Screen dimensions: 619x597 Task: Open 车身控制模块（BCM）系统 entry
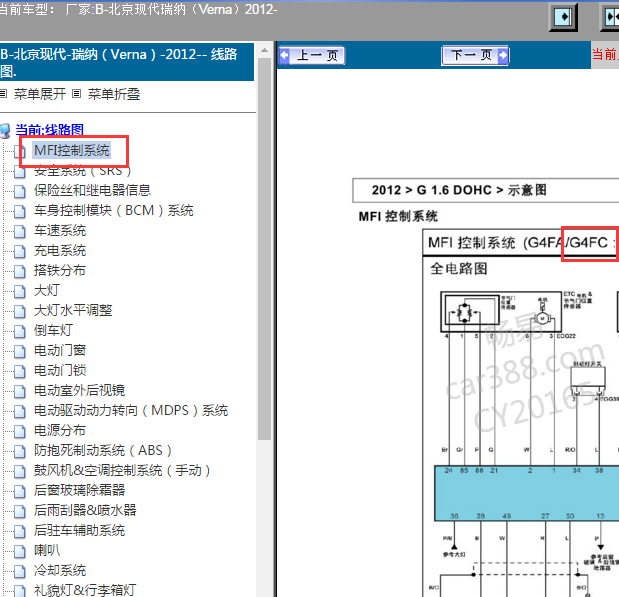pyautogui.click(x=114, y=210)
